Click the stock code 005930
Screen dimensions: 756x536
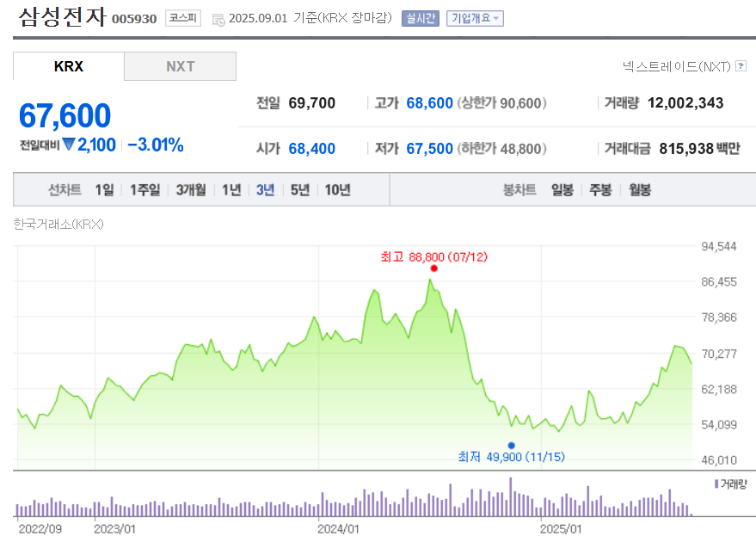(134, 19)
